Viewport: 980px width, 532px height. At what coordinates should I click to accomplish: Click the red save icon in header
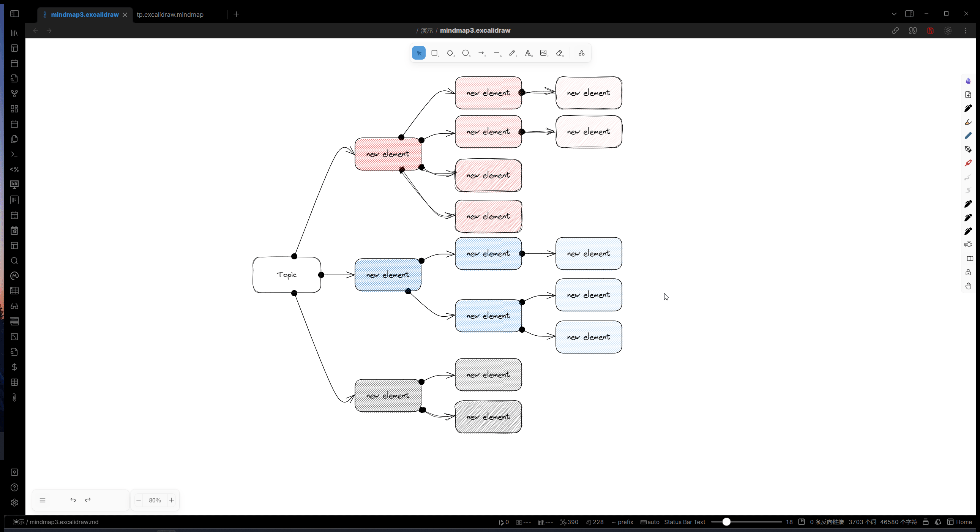pyautogui.click(x=930, y=30)
